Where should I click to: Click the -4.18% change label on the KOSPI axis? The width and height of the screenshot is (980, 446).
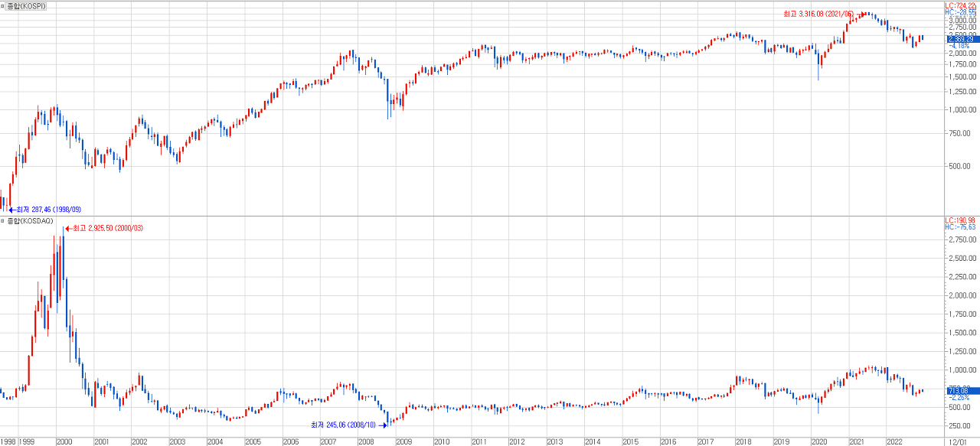point(959,46)
